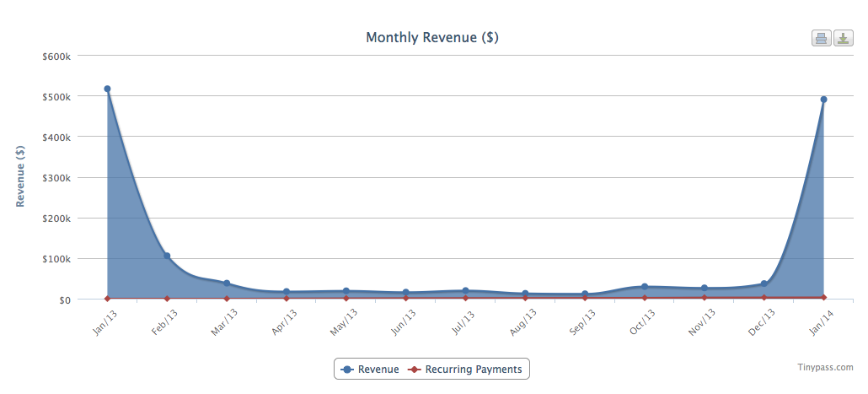
Task: Click the Mar/13 revenue marker
Action: (x=227, y=283)
